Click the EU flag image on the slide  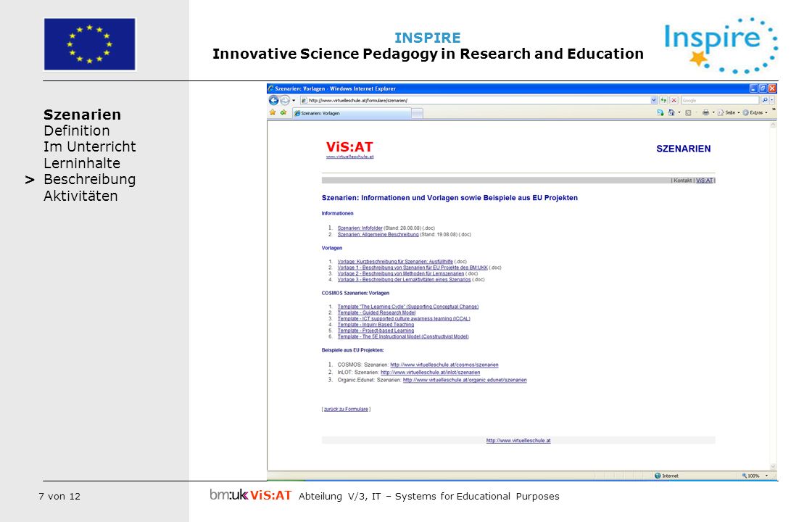(90, 44)
